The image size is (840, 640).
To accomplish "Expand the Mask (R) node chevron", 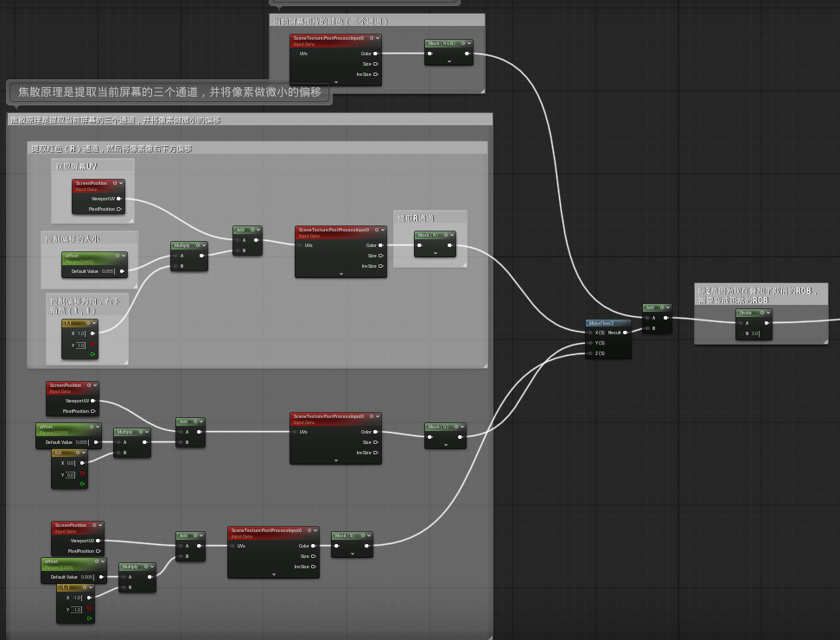I will 435,253.
